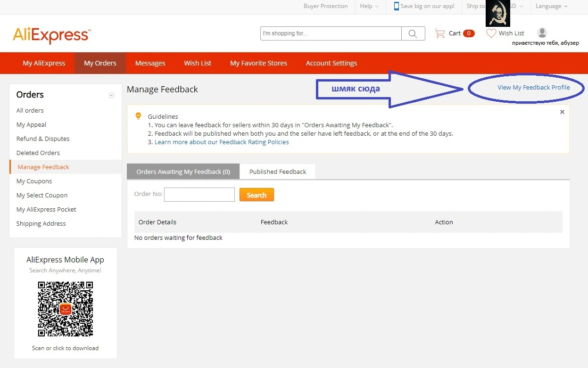Screen dimensions: 588x368
Task: Click the Manage Feedback page heading
Action: pyautogui.click(x=162, y=89)
